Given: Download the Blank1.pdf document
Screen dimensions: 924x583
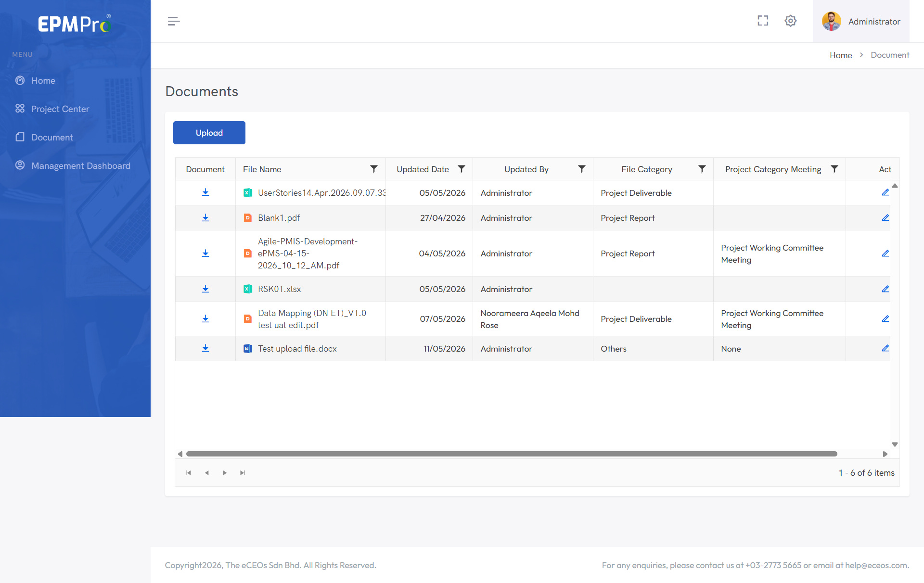Looking at the screenshot, I should 205,218.
